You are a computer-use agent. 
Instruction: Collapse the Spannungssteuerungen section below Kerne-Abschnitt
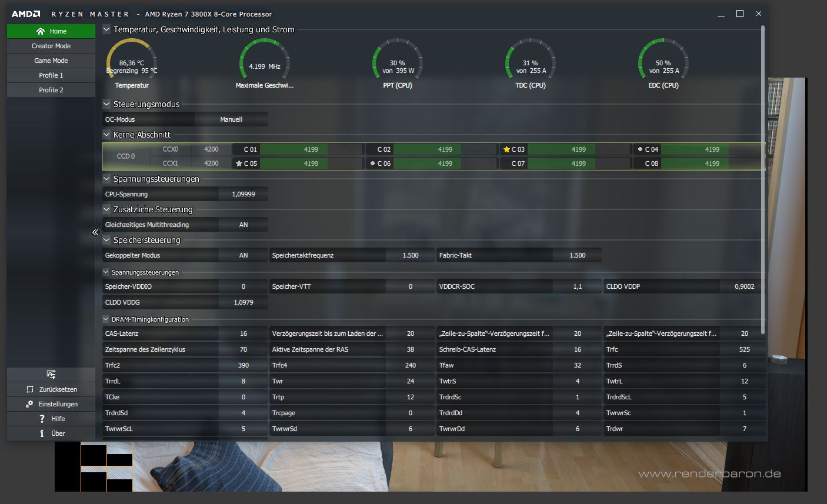click(106, 178)
